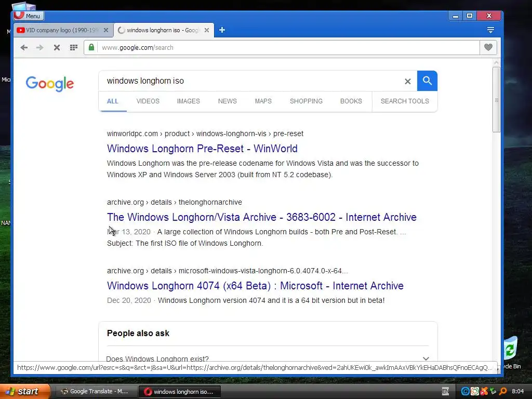The width and height of the screenshot is (532, 399).
Task: Select the ALL results tab
Action: (113, 101)
